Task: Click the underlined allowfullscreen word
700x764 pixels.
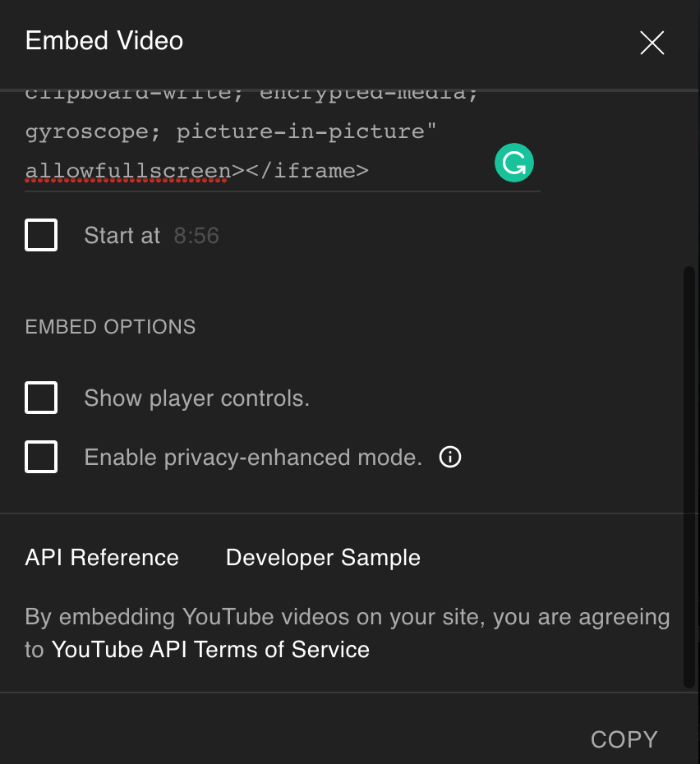Action: [x=127, y=171]
